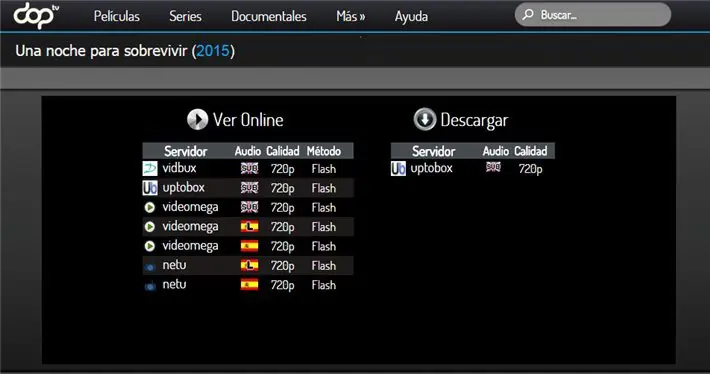The width and height of the screenshot is (710, 374).
Task: Expand the Más » menu
Action: (350, 16)
